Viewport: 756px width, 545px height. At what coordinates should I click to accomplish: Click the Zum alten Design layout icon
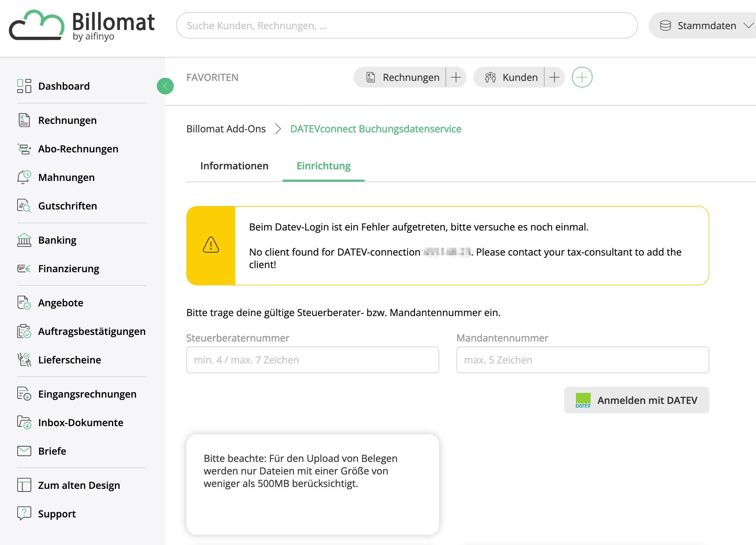tap(24, 485)
